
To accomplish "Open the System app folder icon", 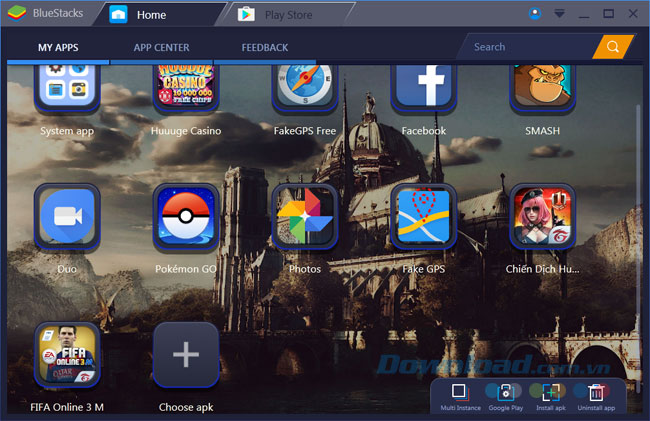I will click(x=67, y=87).
